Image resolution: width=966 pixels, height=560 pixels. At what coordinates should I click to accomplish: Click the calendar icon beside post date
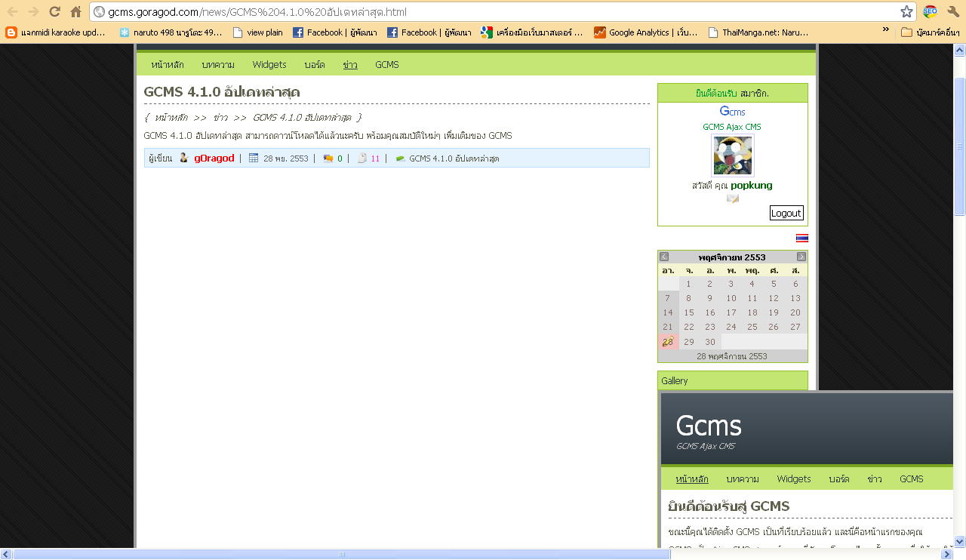coord(254,158)
